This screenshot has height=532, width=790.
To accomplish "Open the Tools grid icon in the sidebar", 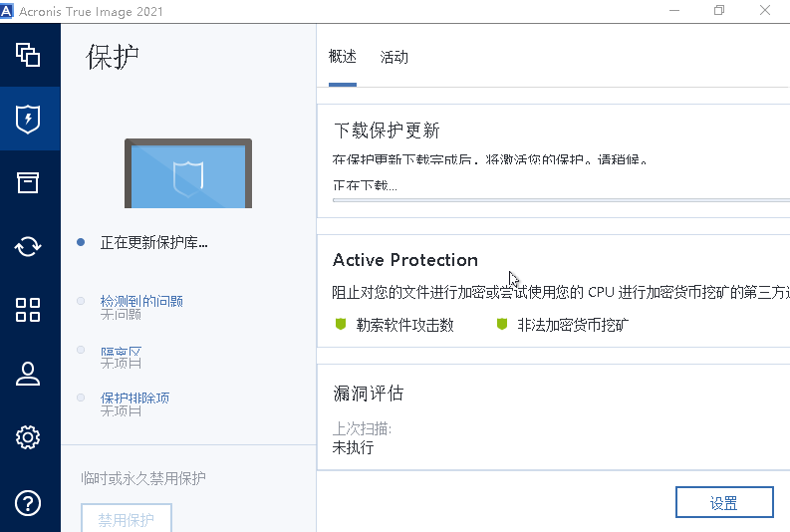I will (28, 310).
